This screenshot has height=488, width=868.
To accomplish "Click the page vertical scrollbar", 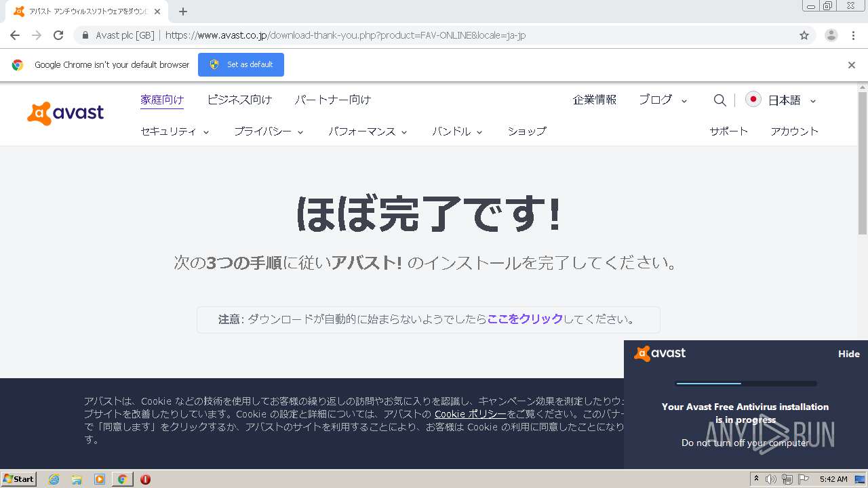I will click(x=863, y=163).
